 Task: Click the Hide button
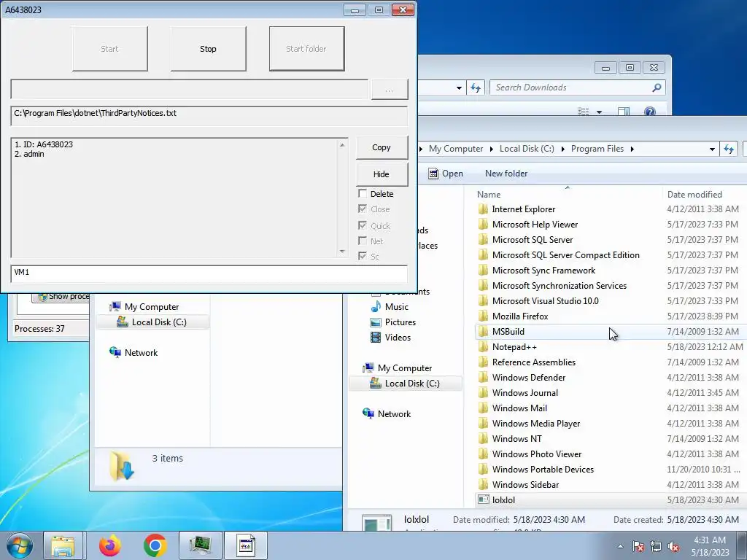[382, 174]
